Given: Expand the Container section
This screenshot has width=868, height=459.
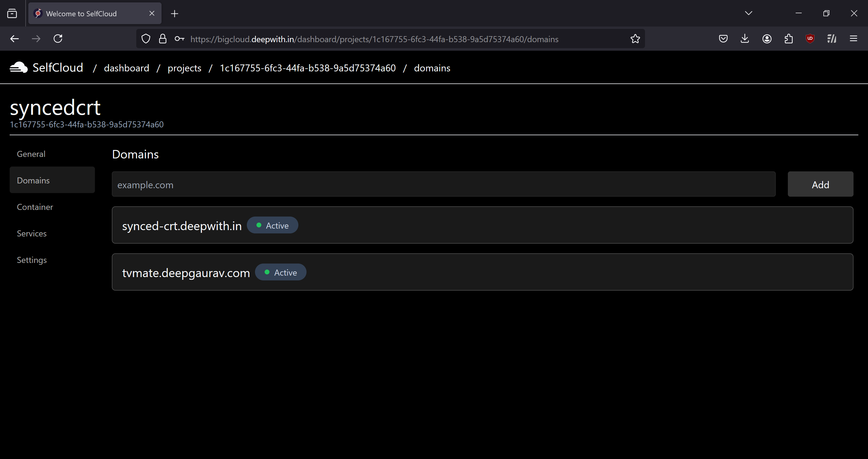Looking at the screenshot, I should click(x=35, y=207).
